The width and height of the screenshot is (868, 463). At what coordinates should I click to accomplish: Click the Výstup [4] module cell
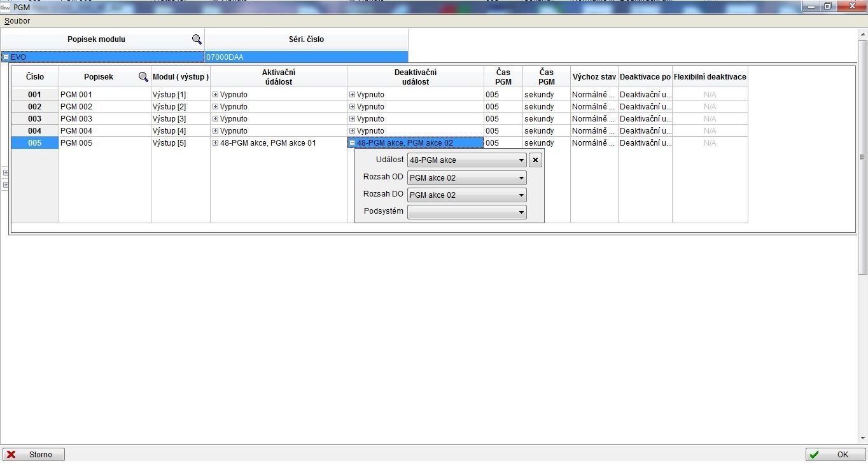[x=180, y=131]
